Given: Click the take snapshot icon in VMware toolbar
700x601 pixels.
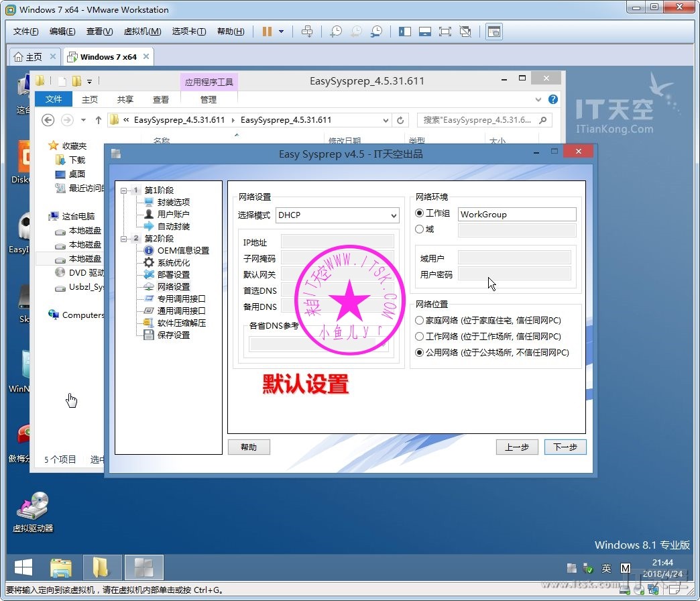Looking at the screenshot, I should [x=336, y=32].
